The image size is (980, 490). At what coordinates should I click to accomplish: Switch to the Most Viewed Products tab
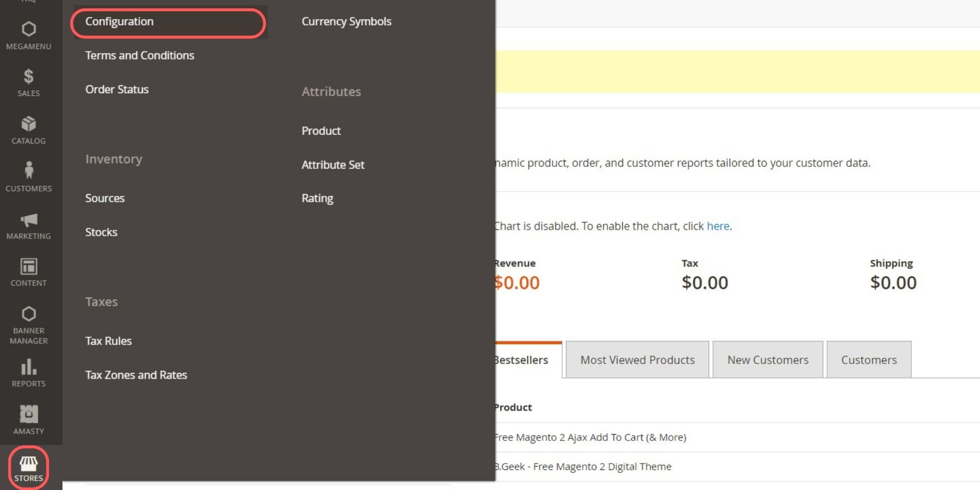coord(637,360)
